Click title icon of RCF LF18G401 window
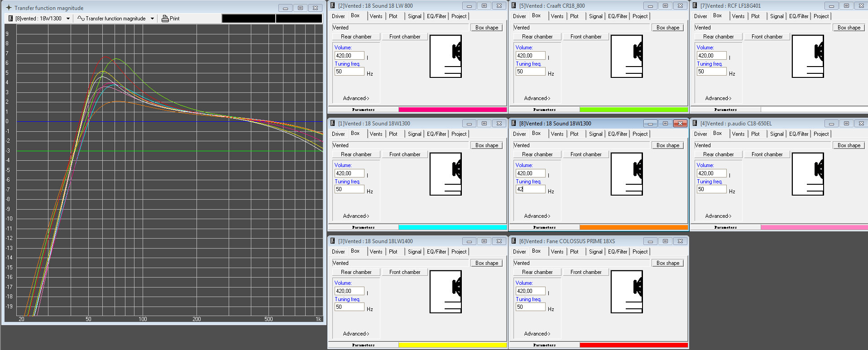868x350 pixels. [x=695, y=6]
